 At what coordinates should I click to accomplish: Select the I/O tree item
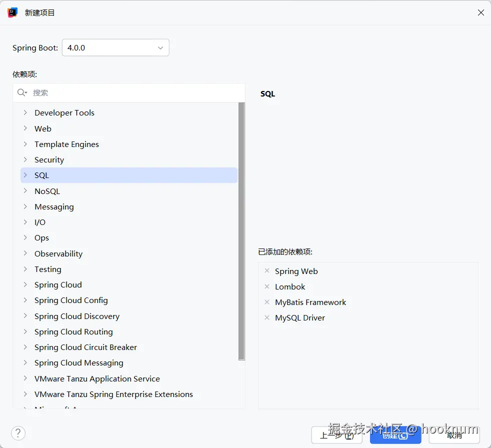coord(40,222)
